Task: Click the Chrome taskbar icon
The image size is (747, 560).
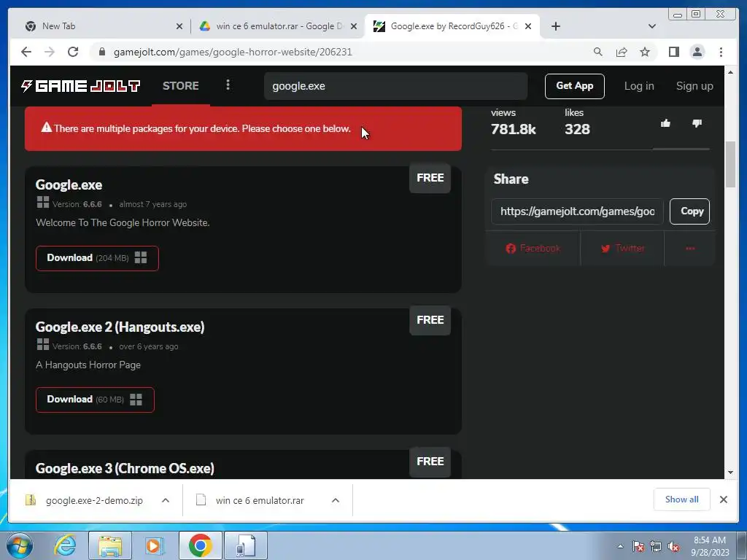Action: pyautogui.click(x=200, y=545)
